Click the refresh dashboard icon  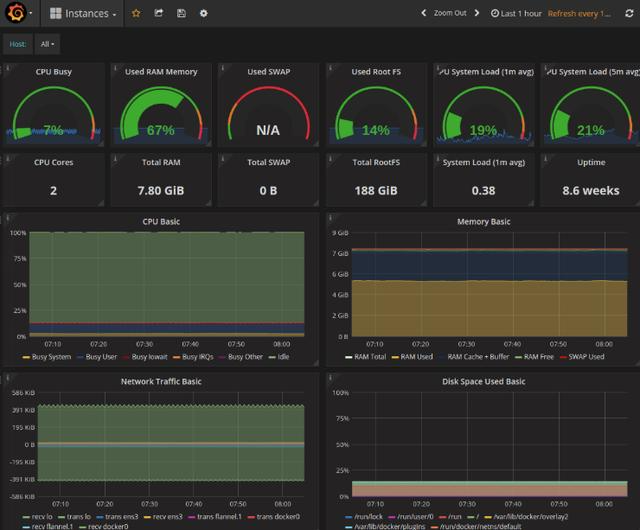(x=629, y=13)
